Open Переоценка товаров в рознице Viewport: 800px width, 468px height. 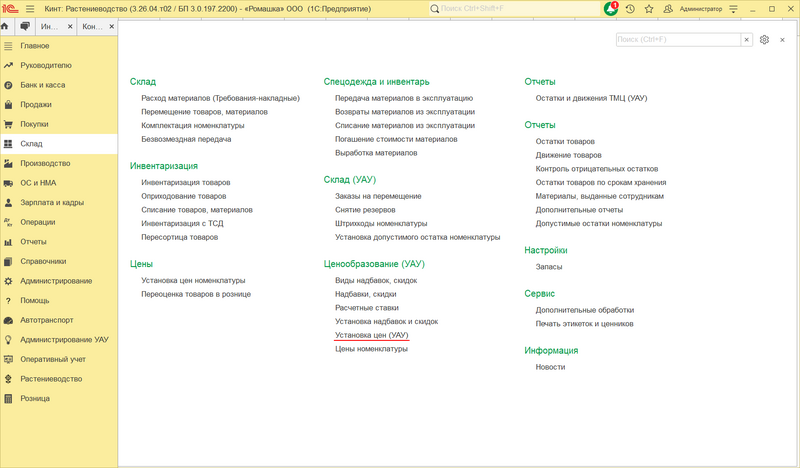pyautogui.click(x=196, y=294)
